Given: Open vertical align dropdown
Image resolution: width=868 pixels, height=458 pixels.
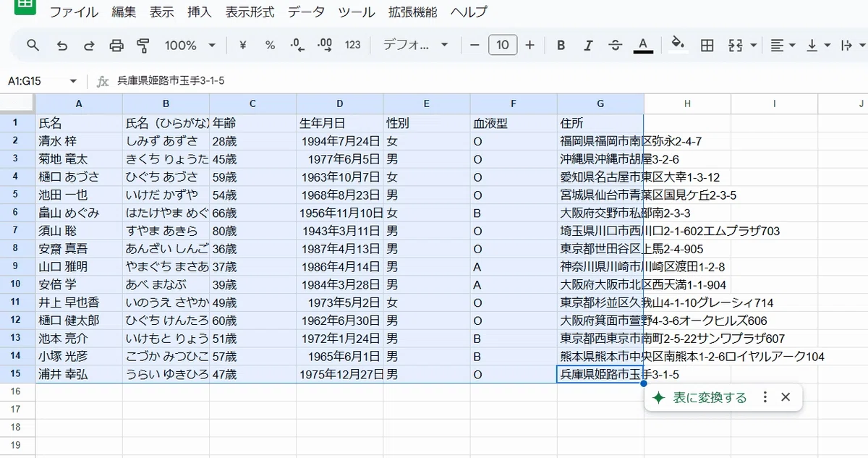Looking at the screenshot, I should click(x=818, y=45).
